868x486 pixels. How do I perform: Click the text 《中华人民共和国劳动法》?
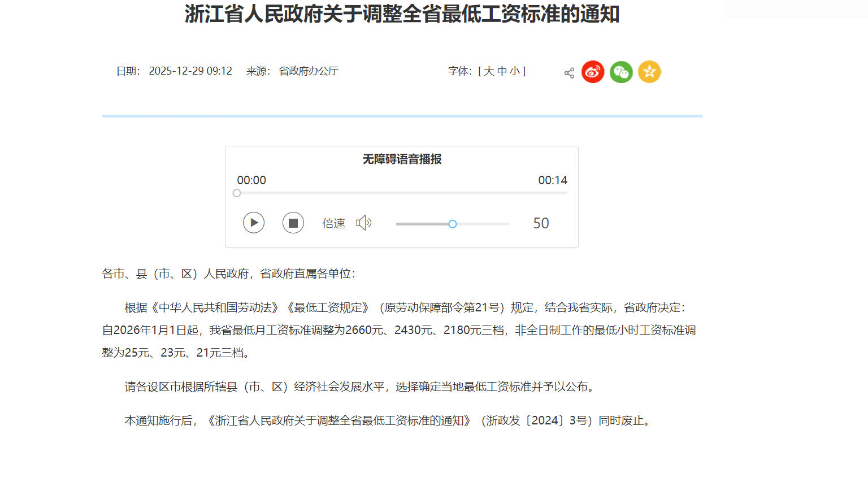coord(215,307)
